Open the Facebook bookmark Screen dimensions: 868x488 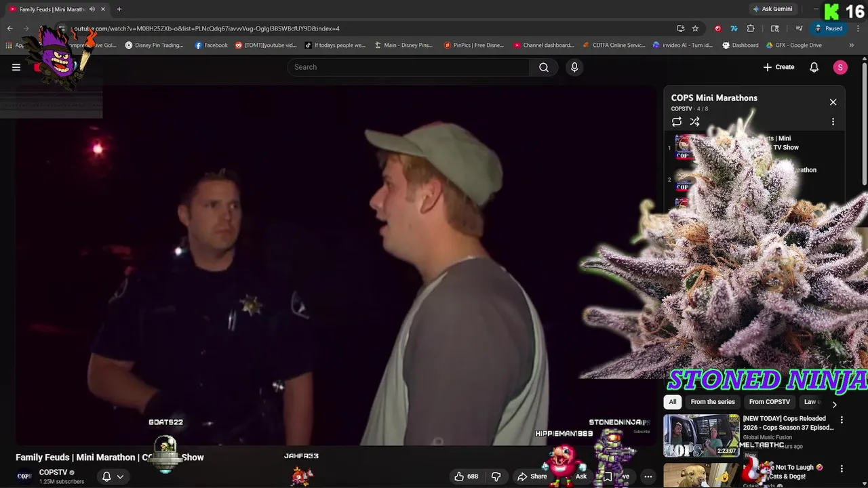click(211, 45)
